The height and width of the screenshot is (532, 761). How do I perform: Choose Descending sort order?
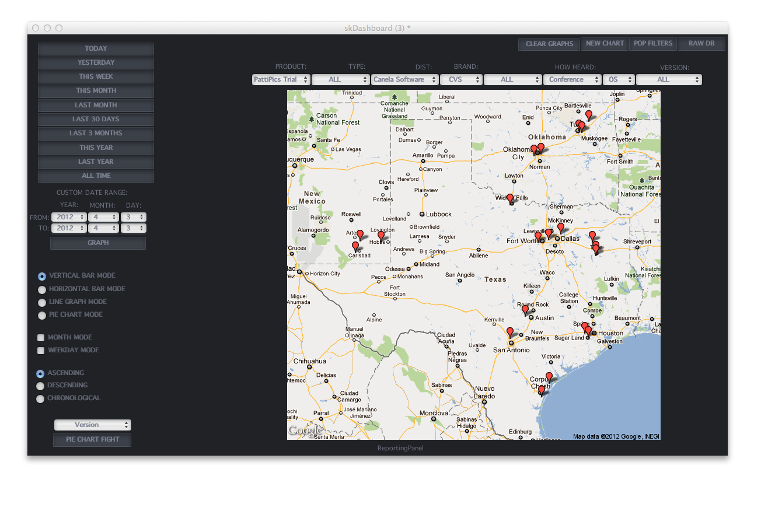tap(40, 386)
